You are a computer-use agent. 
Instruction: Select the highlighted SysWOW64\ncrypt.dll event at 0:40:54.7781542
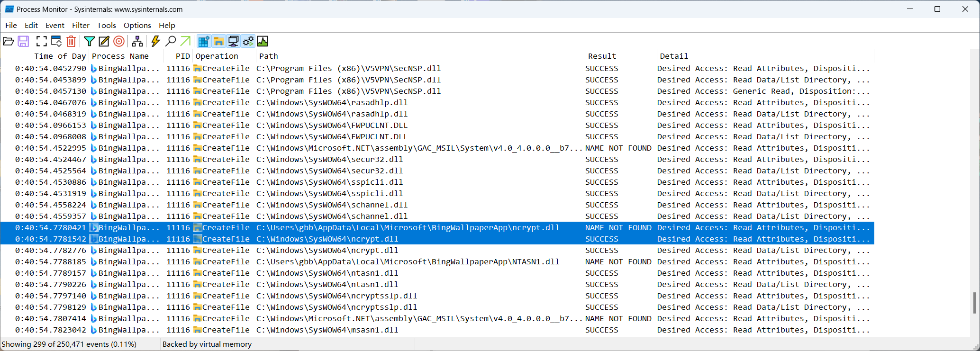coord(437,239)
